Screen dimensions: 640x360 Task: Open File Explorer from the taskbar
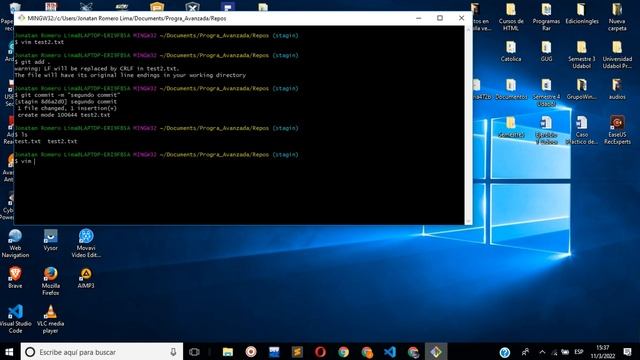point(228,352)
